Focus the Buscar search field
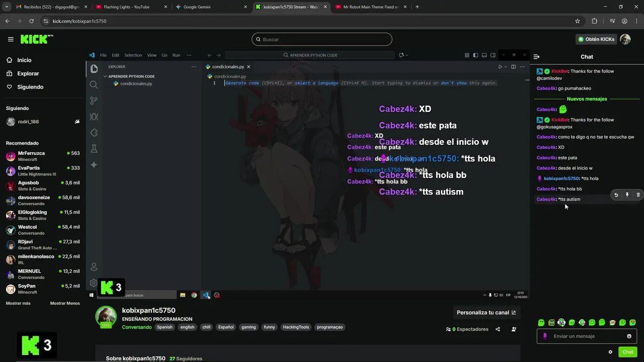 pyautogui.click(x=322, y=39)
